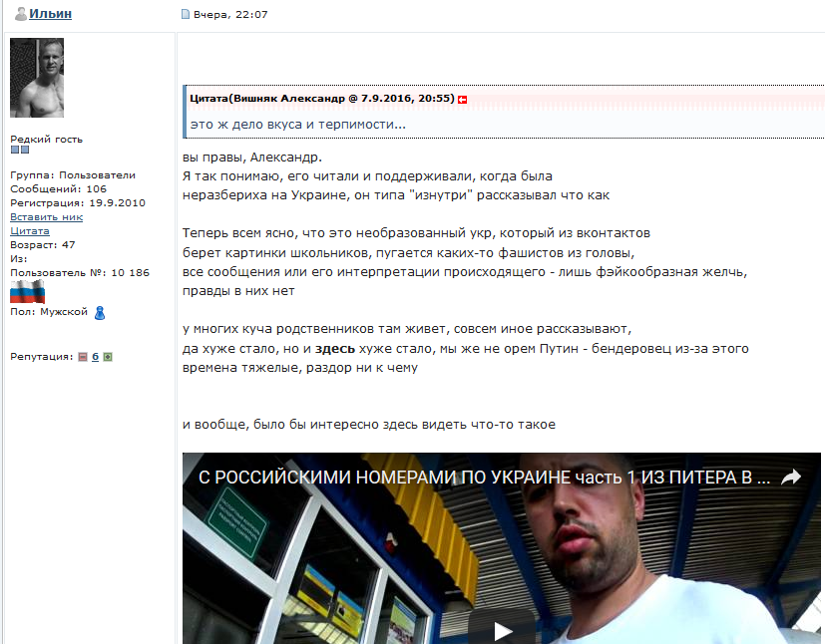Open the Ильин username profile link
This screenshot has width=825, height=644.
point(50,14)
